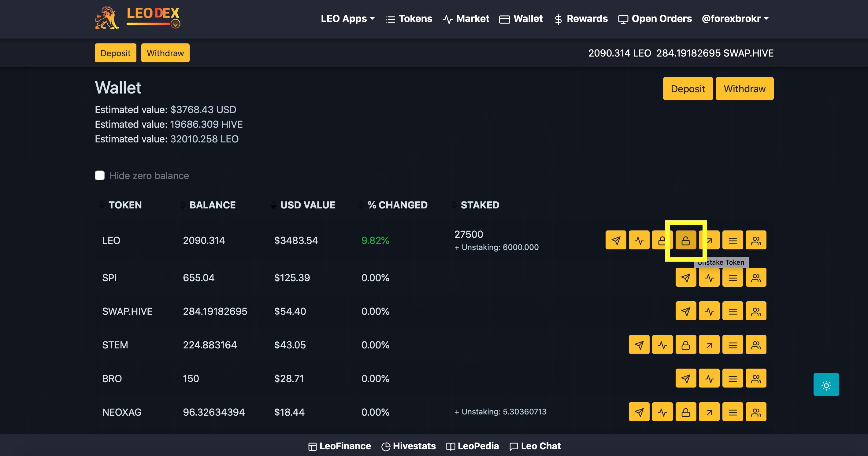Click the lock stake icon for STEM

686,345
